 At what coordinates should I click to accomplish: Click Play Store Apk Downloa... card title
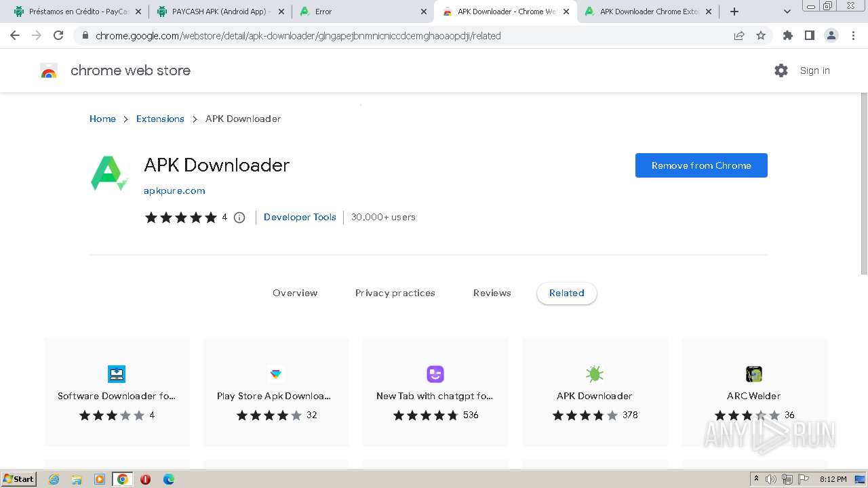pyautogui.click(x=274, y=396)
